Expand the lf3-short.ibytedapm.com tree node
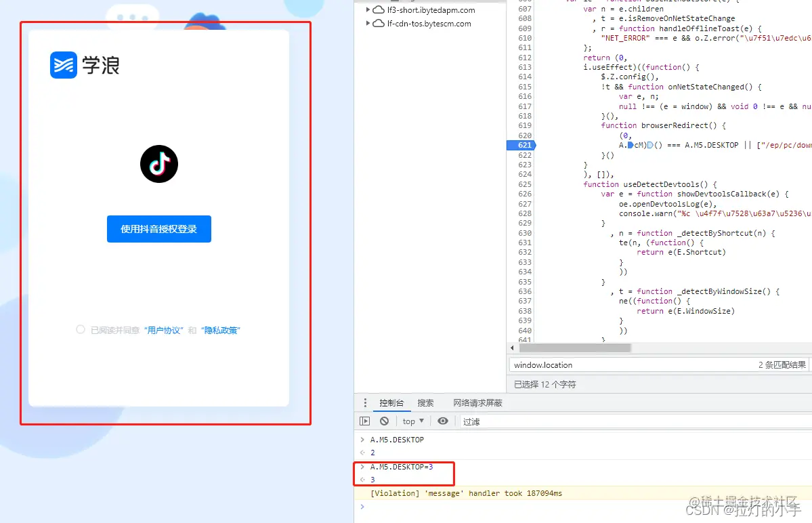812x523 pixels. click(368, 9)
